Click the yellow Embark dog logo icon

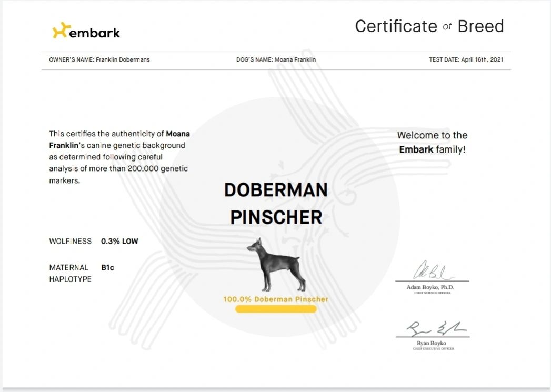61,31
